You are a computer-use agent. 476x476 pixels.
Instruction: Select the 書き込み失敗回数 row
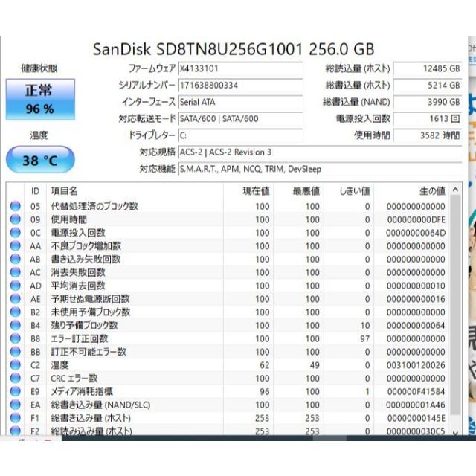(x=228, y=259)
